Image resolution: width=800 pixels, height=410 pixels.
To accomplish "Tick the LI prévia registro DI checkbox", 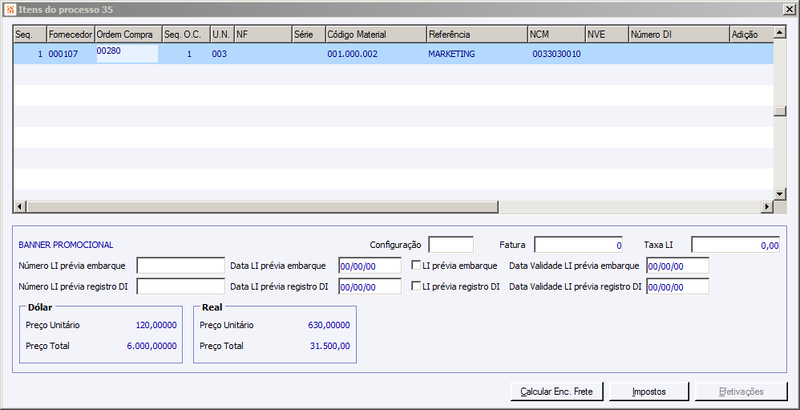I will coord(416,286).
